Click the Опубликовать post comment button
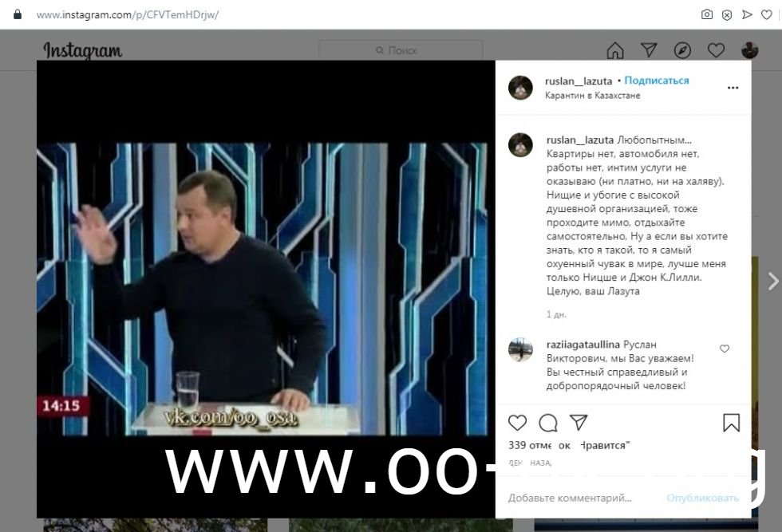The image size is (782, 532). (702, 498)
